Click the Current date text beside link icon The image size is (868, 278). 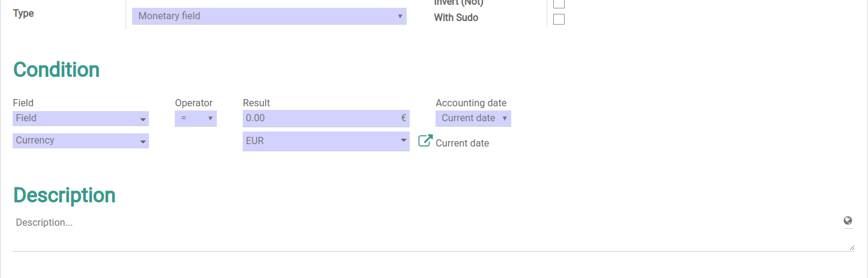pyautogui.click(x=463, y=144)
